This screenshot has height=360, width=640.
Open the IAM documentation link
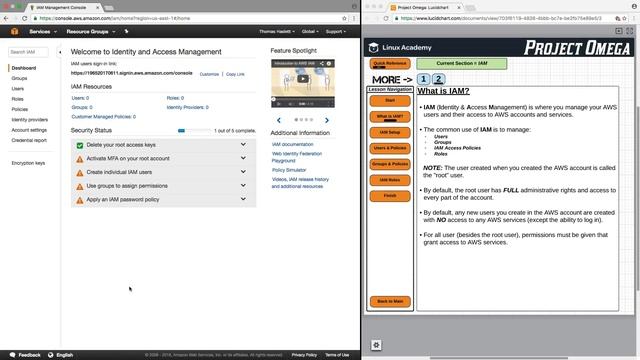[293, 144]
